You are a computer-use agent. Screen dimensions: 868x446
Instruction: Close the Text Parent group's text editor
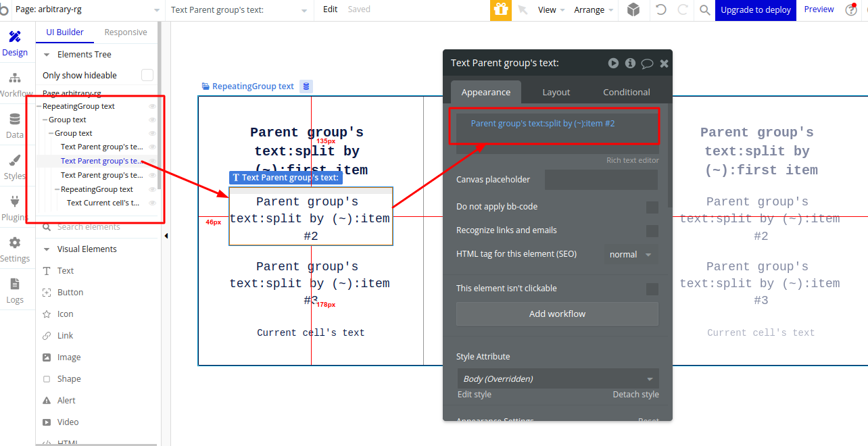664,63
